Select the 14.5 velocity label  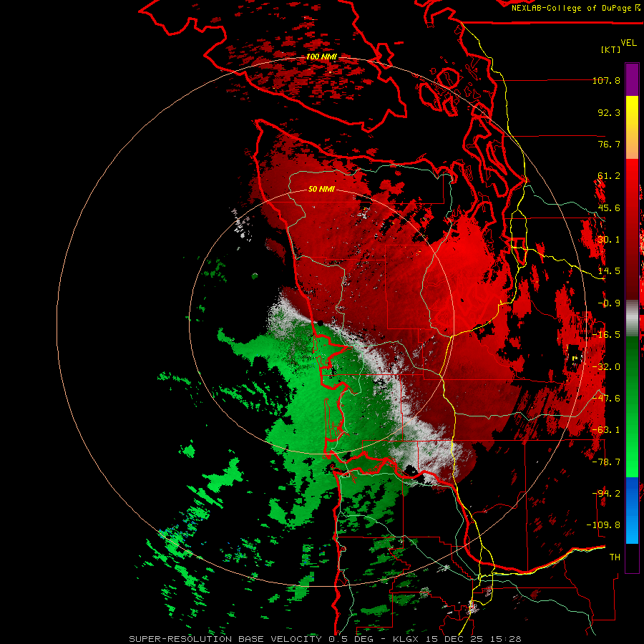[609, 271]
